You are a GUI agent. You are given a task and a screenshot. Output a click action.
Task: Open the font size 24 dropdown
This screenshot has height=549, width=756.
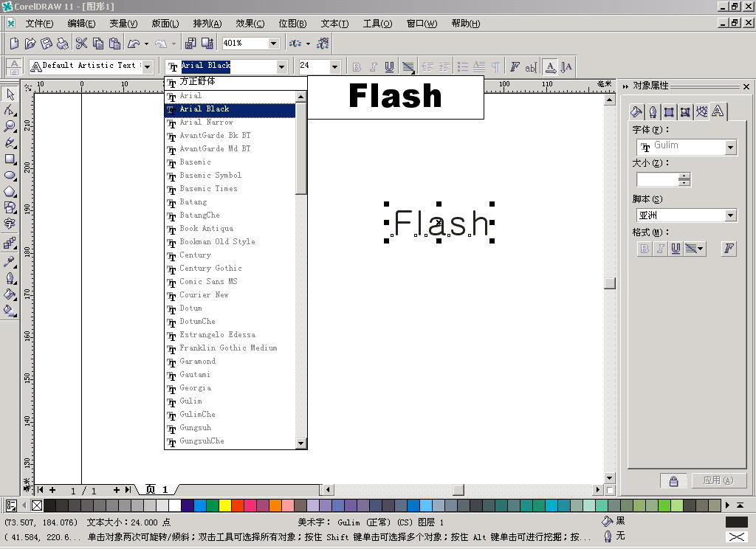[x=334, y=66]
